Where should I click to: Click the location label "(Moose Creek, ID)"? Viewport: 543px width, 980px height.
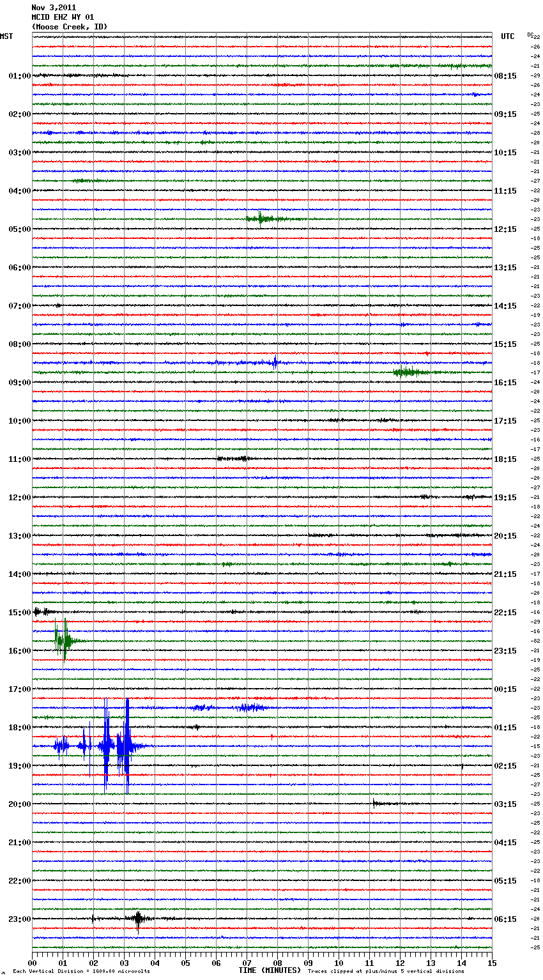70,27
